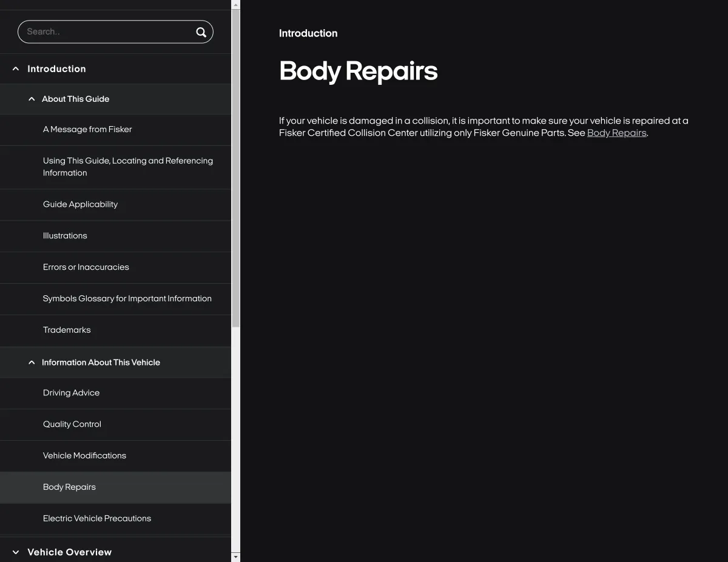The image size is (728, 562).
Task: Open Electric Vehicle Precautions page
Action: click(x=97, y=519)
